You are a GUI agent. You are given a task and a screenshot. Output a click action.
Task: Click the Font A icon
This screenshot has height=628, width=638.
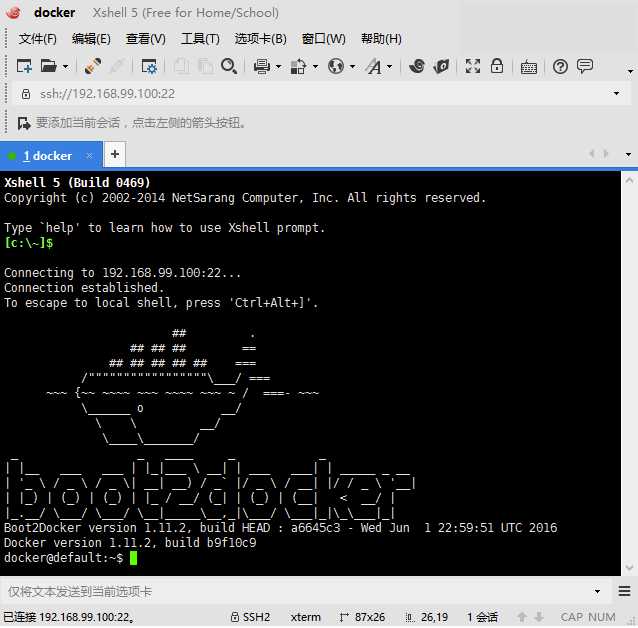(374, 66)
